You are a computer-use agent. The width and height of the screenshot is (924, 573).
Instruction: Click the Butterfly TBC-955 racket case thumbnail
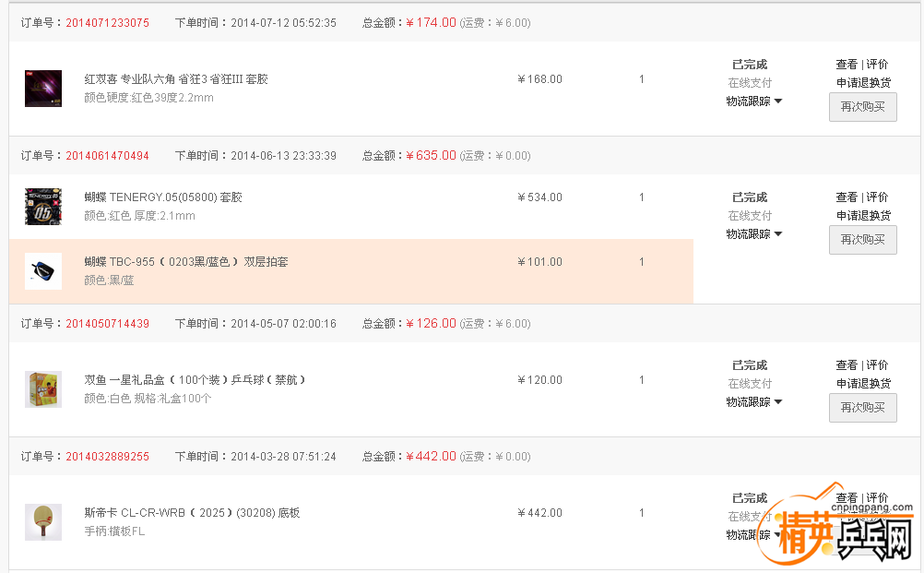(x=43, y=271)
